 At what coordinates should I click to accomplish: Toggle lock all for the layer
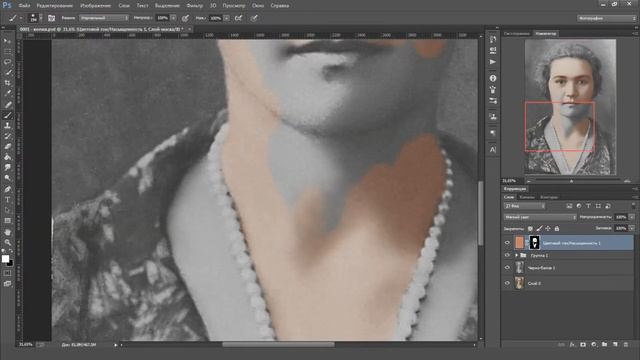pyautogui.click(x=557, y=229)
